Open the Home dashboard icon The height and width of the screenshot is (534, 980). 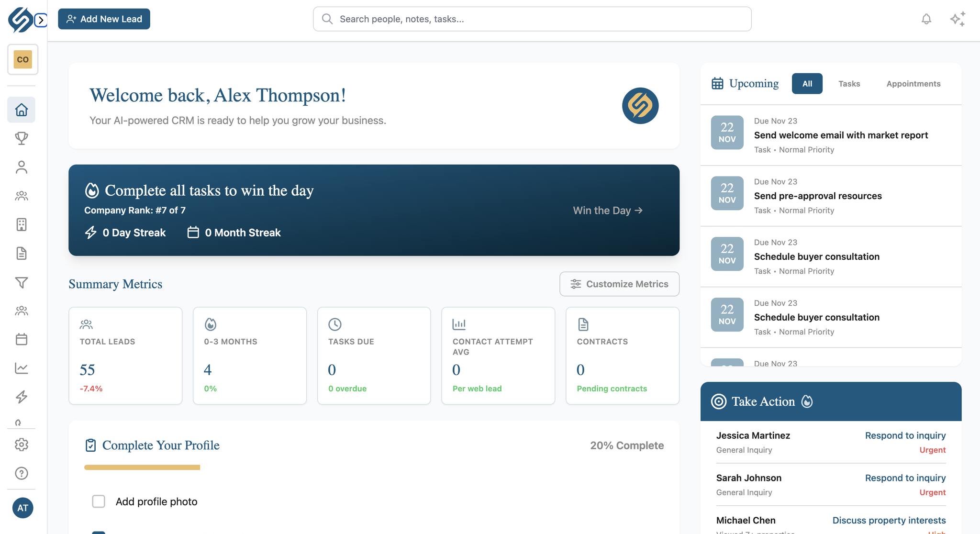[22, 110]
